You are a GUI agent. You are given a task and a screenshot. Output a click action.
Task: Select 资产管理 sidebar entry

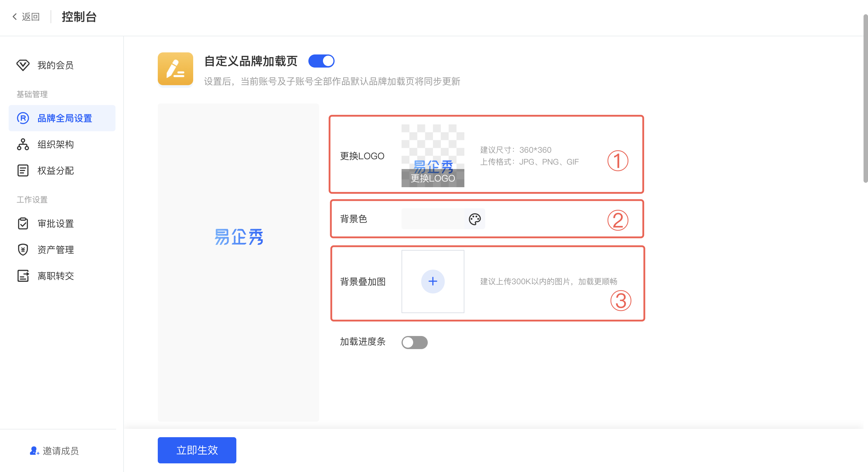56,250
